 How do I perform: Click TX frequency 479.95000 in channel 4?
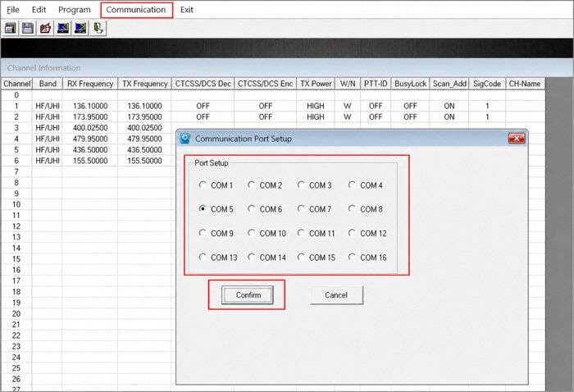coord(144,139)
